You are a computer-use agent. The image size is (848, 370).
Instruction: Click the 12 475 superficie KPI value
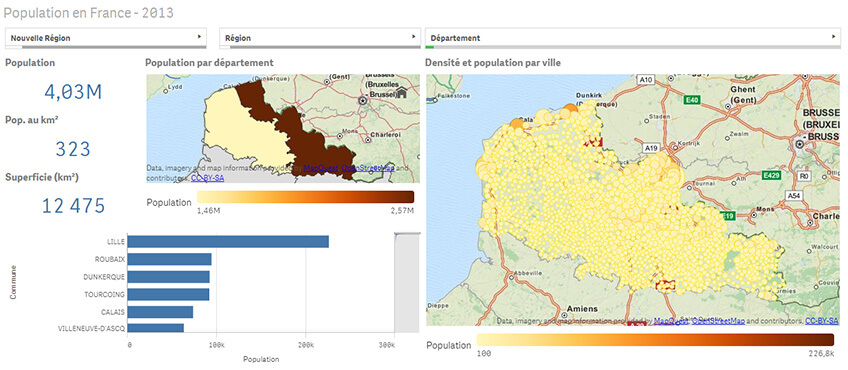(x=73, y=206)
